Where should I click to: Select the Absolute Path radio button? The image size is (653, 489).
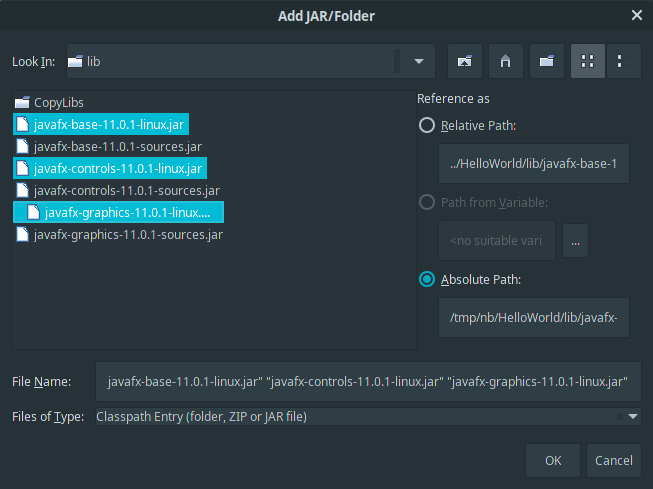tap(427, 279)
